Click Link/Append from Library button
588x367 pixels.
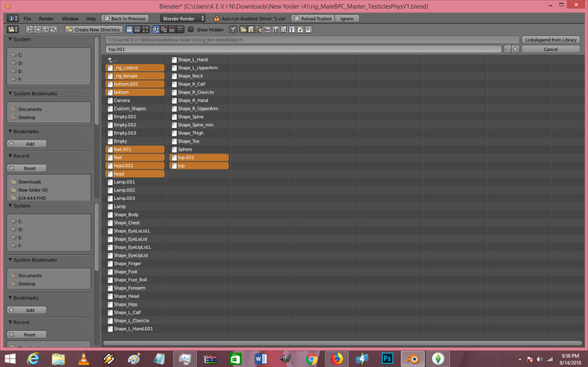click(x=551, y=40)
